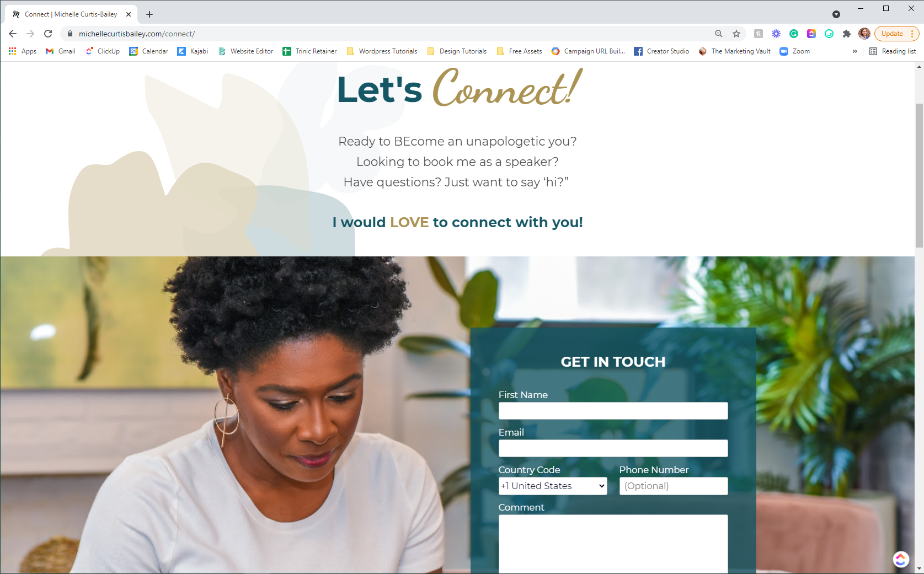Click the First Name input field
Screen dimensions: 924x574
[613, 411]
